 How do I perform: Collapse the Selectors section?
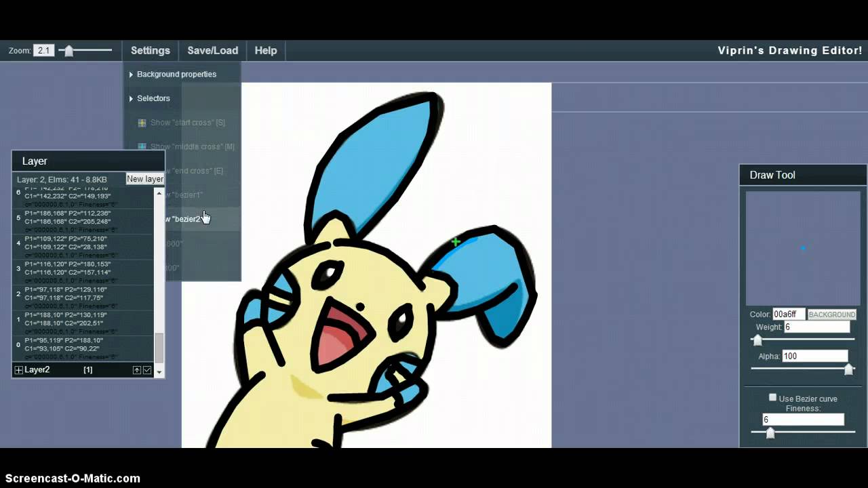click(x=153, y=98)
